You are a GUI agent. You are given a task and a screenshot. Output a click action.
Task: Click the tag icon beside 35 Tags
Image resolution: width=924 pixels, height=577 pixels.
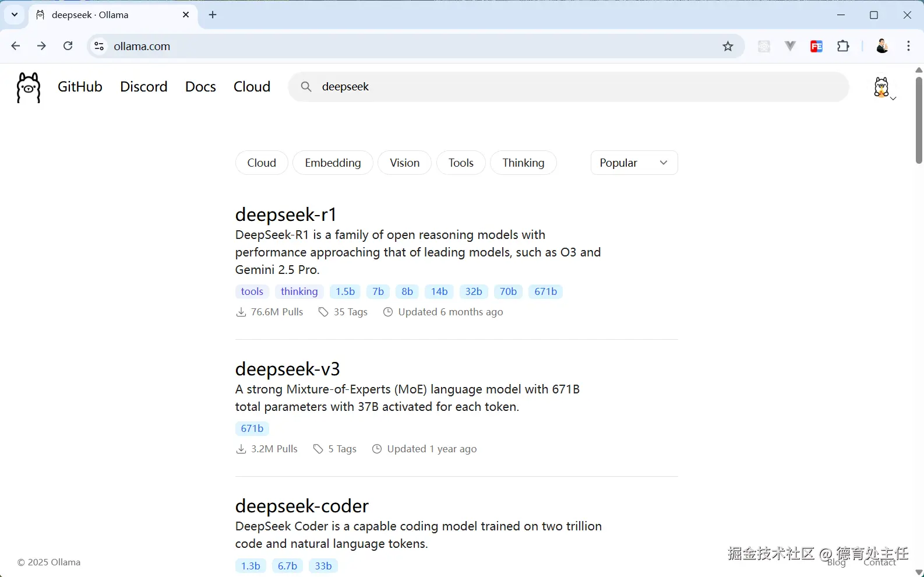[x=323, y=312]
